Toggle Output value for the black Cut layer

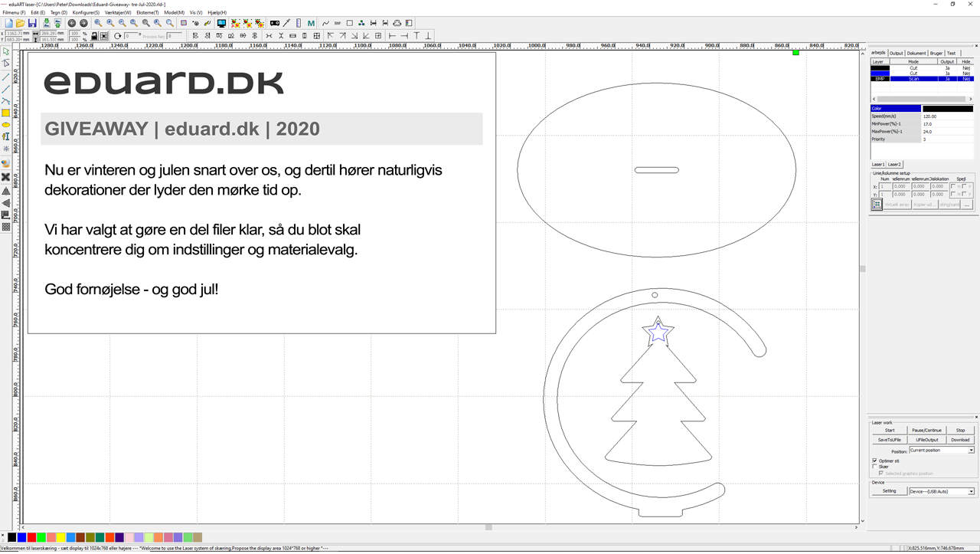947,68
